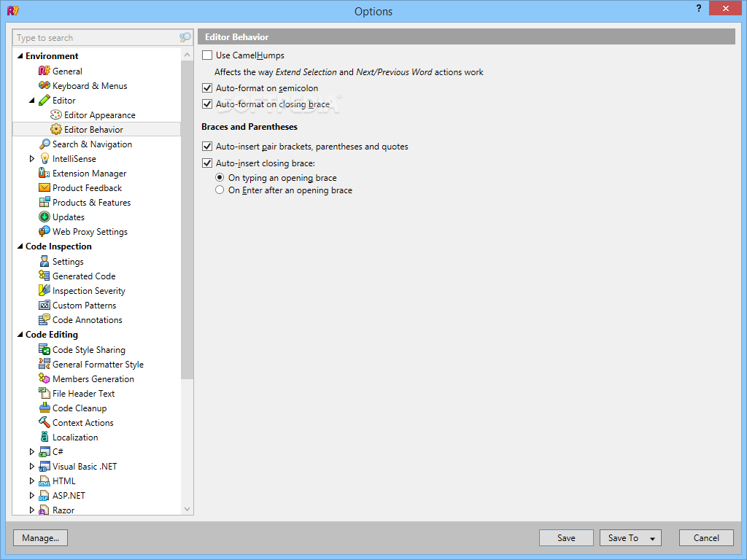Click the gear icon for Editor Behavior
The image size is (747, 560).
click(x=55, y=130)
